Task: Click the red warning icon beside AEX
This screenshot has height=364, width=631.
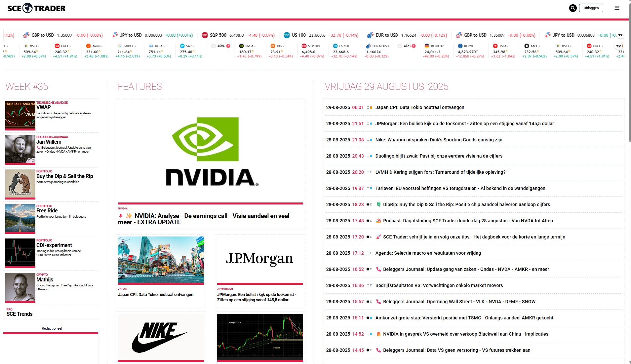Action: (414, 46)
